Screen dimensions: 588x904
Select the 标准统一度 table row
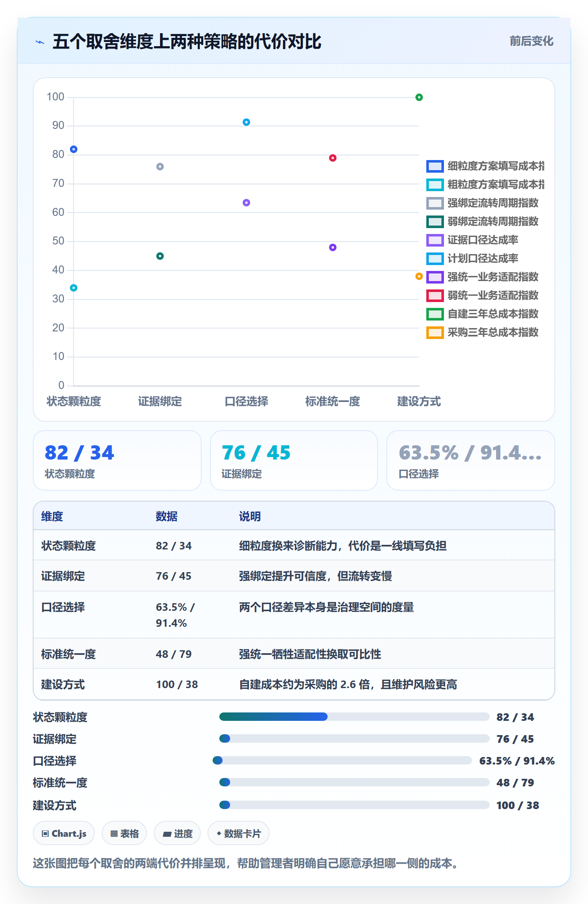pos(294,654)
